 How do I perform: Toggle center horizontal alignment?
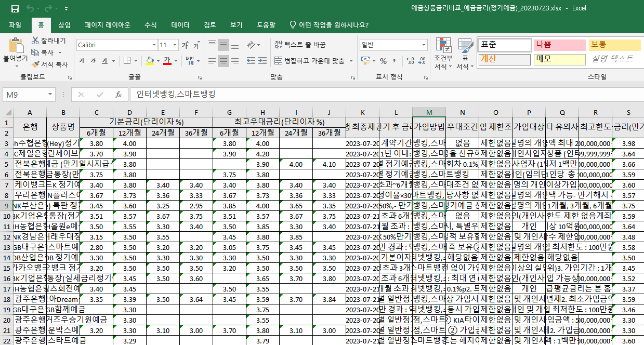pos(224,61)
